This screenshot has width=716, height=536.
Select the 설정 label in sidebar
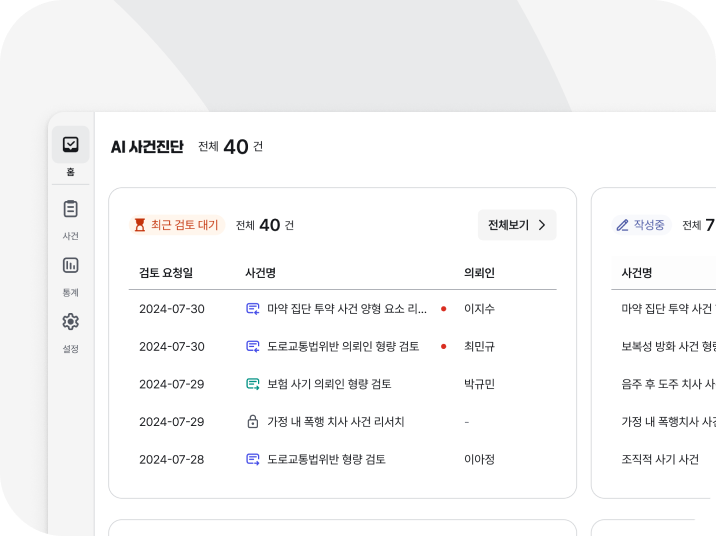coord(70,349)
